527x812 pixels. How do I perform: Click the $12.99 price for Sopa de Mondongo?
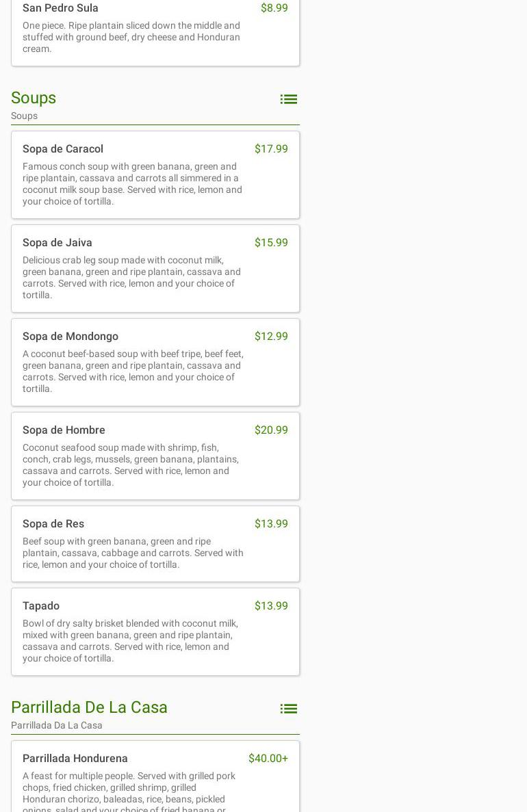click(x=271, y=337)
